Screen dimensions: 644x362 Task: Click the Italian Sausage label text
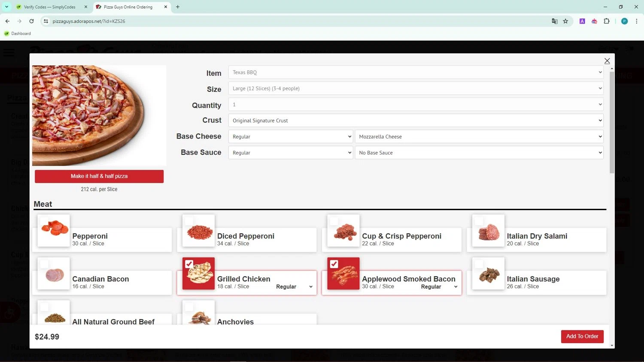pos(533,279)
